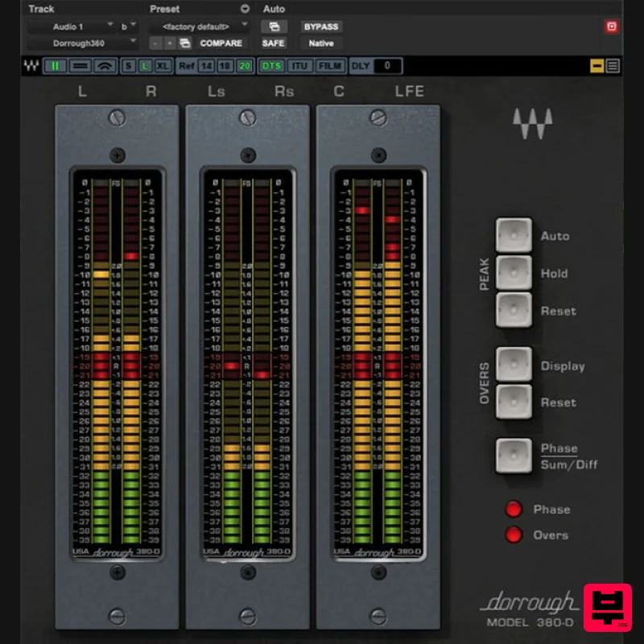
Task: Select the horizontal meter orientation icon
Action: coord(80,66)
